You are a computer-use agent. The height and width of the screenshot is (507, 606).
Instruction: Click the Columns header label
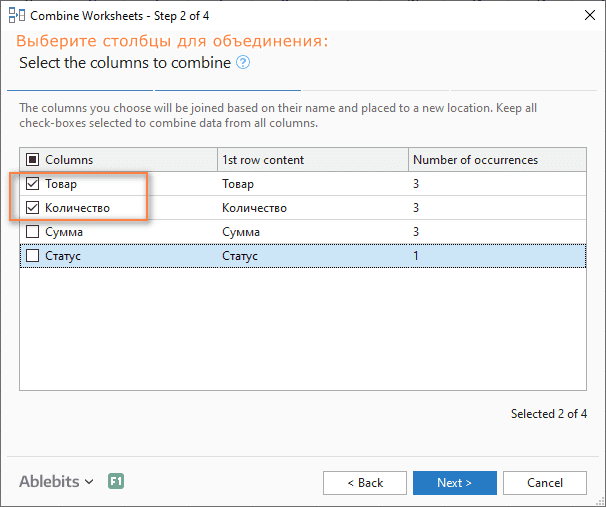(x=69, y=160)
